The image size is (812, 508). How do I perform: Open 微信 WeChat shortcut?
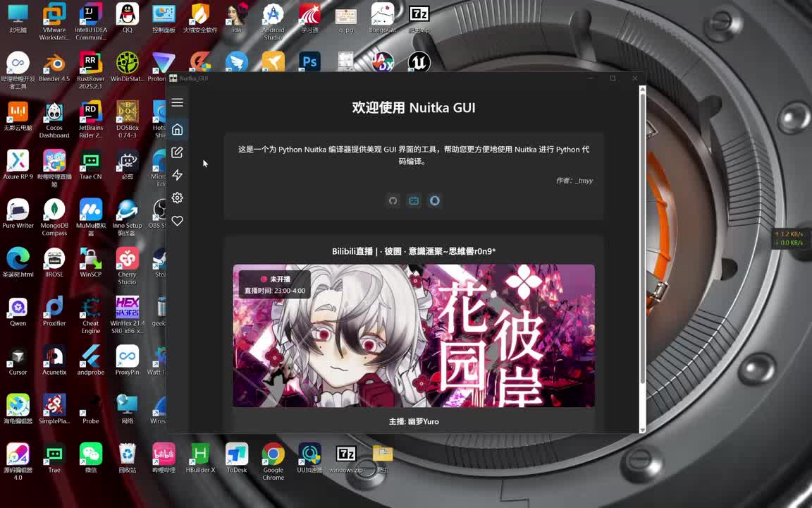(91, 458)
